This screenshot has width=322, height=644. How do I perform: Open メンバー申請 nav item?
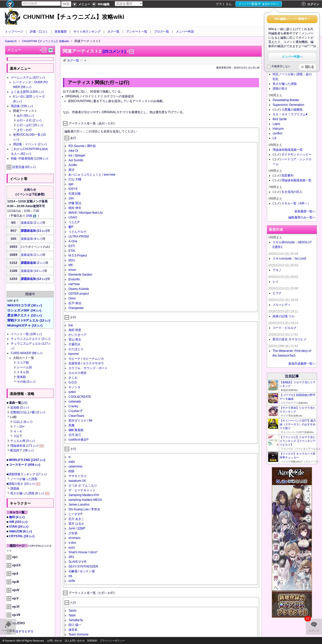[x=185, y=32]
